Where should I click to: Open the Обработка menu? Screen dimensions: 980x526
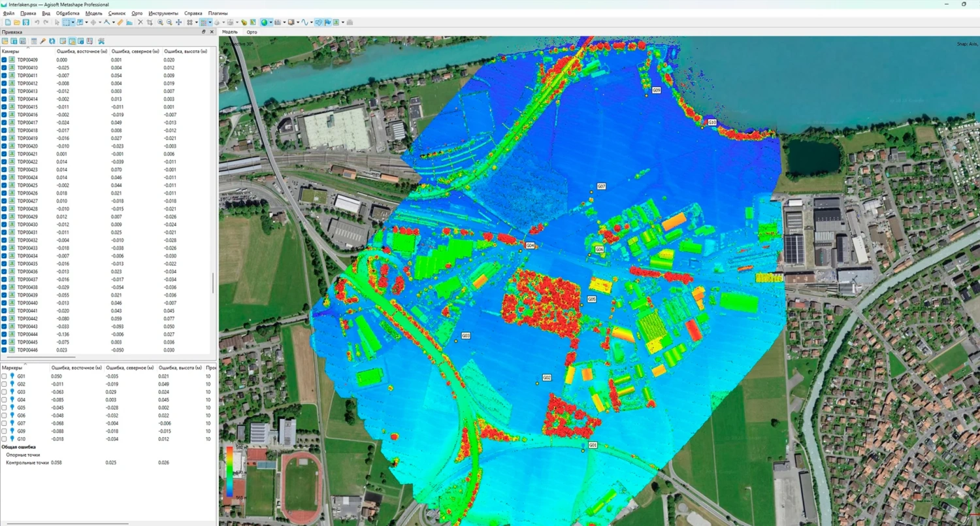tap(68, 13)
